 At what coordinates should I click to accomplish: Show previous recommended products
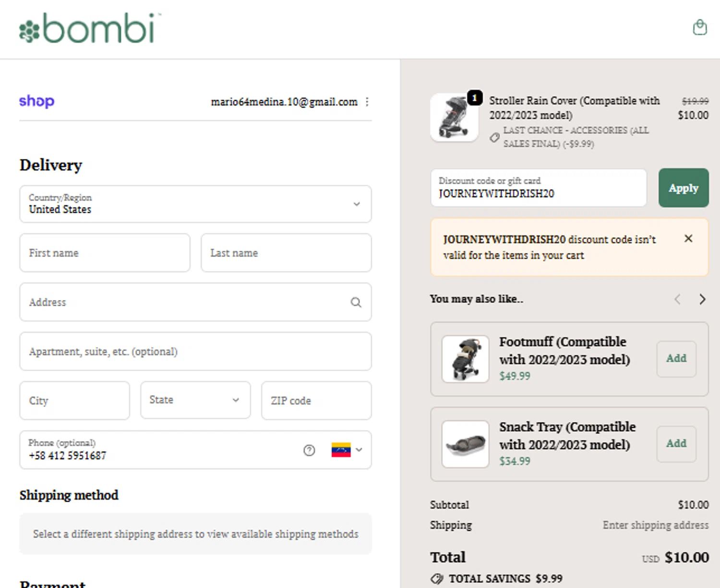pos(677,300)
